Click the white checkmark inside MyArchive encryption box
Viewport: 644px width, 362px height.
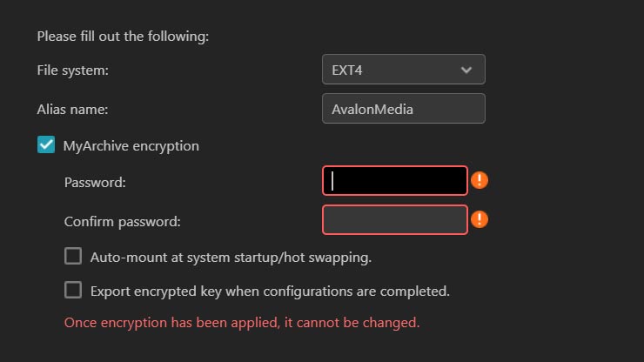46,145
